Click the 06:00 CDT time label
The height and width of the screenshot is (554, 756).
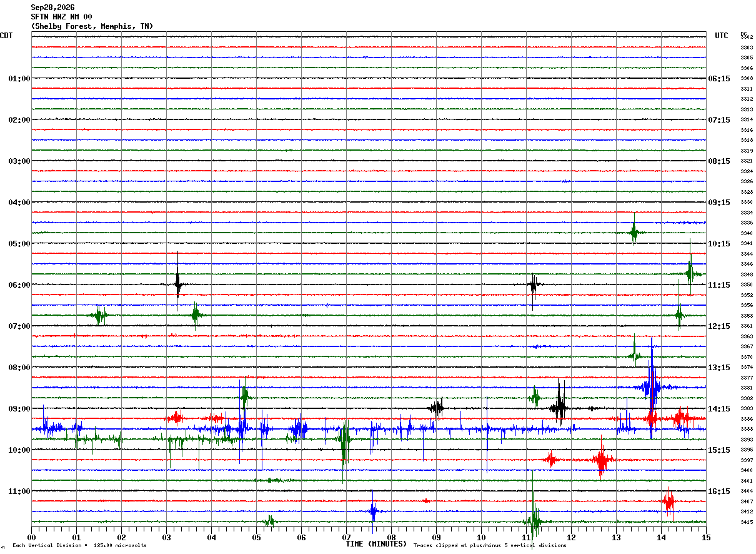[x=19, y=285]
